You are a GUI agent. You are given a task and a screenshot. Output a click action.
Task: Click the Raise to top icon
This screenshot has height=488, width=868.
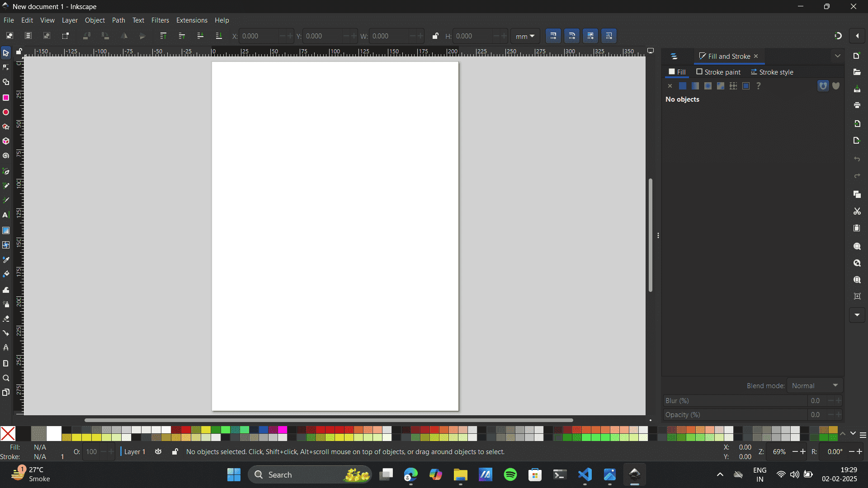point(163,36)
